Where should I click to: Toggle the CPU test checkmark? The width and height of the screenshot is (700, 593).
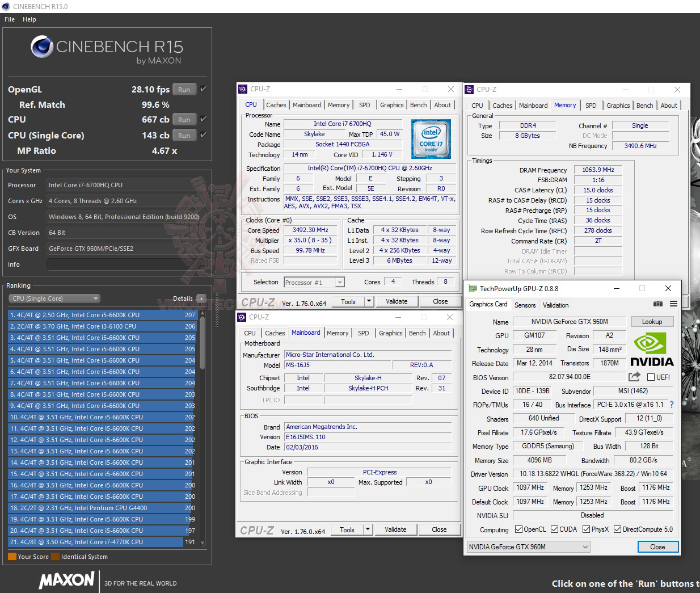click(203, 119)
